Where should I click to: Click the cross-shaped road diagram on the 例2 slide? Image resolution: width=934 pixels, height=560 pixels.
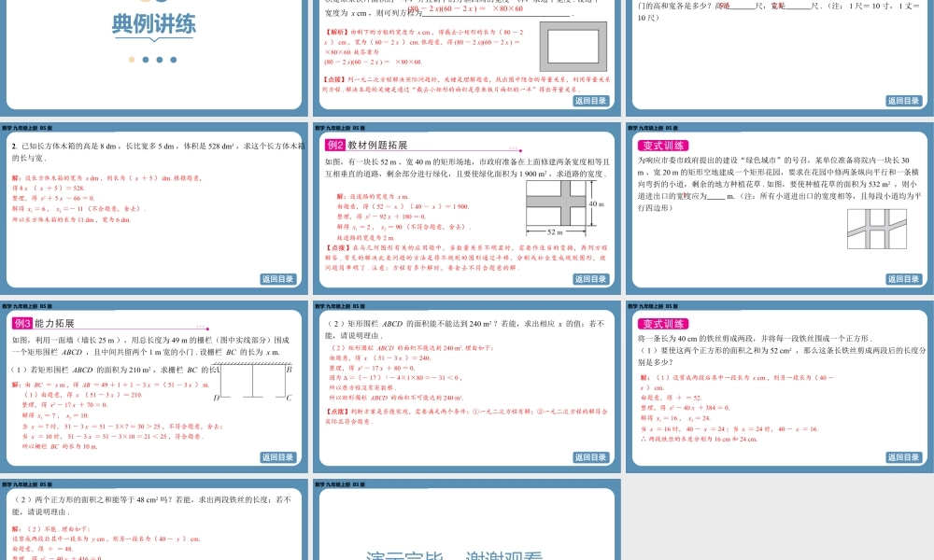(x=555, y=203)
